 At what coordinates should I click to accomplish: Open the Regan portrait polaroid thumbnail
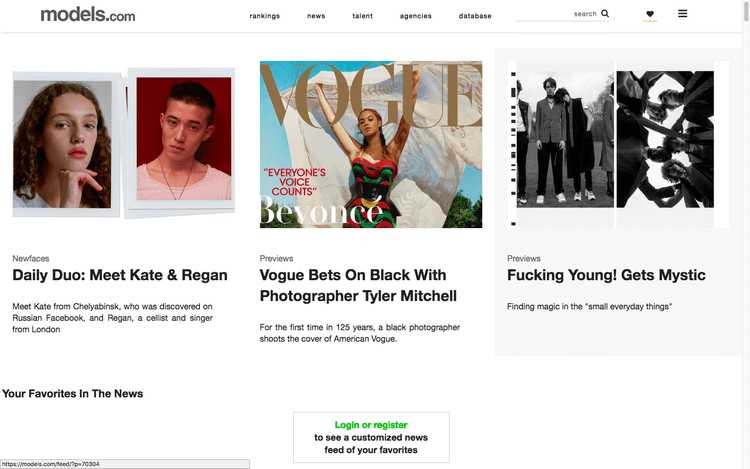182,140
